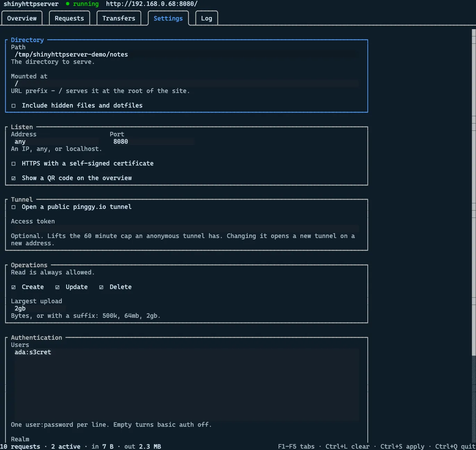This screenshot has height=450, width=476.
Task: Click the Directory section heading
Action: point(27,40)
